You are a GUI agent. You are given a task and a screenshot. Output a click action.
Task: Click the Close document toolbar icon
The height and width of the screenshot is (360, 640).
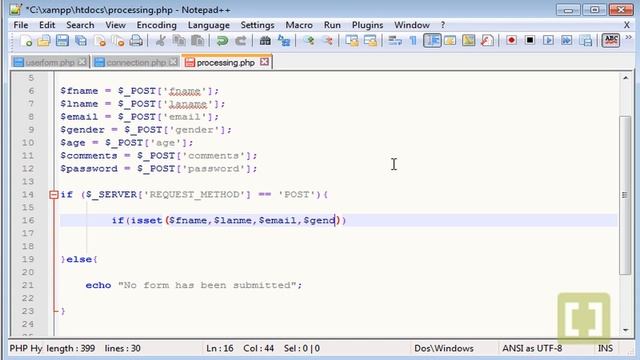[x=100, y=41]
